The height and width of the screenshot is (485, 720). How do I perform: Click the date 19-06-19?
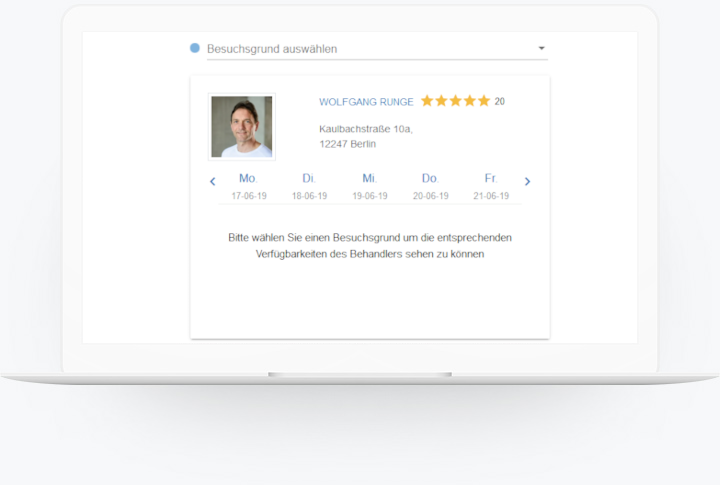point(370,196)
